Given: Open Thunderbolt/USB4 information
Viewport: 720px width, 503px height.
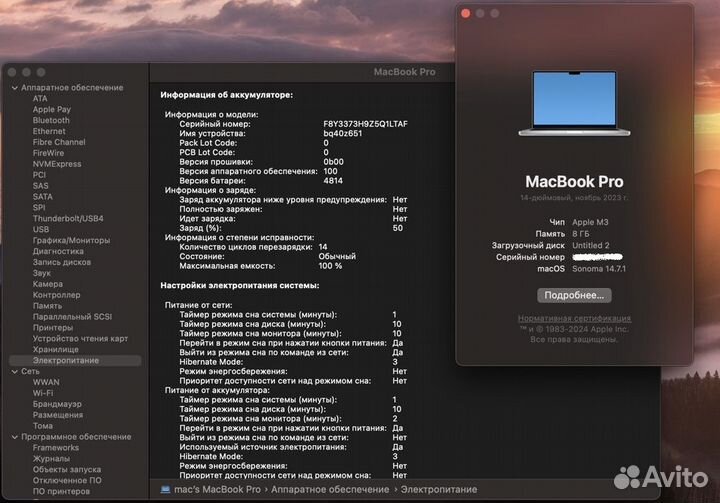Looking at the screenshot, I should point(68,219).
